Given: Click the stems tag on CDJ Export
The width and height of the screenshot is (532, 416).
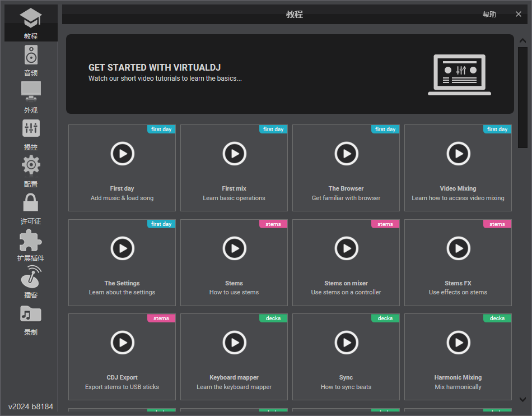Looking at the screenshot, I should 161,318.
